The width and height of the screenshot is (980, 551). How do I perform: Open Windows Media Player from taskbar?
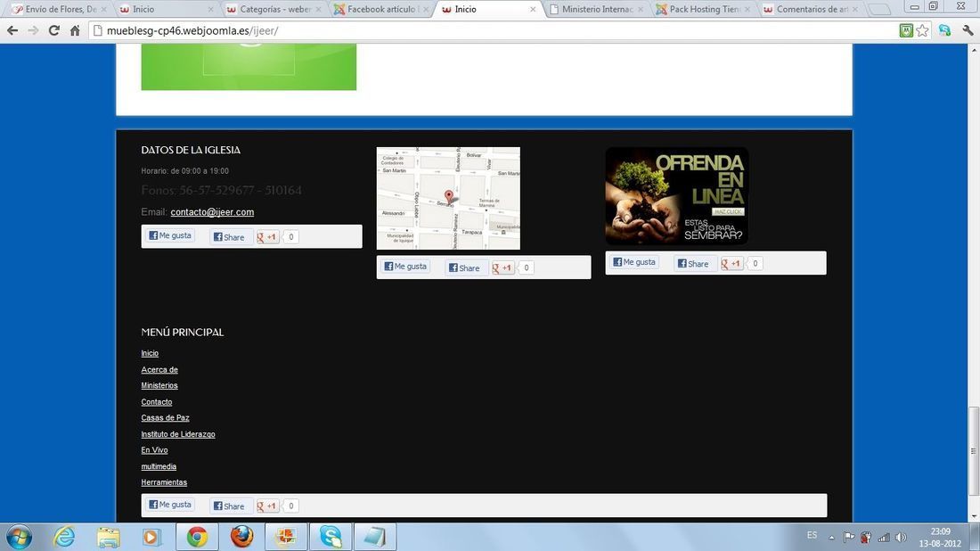point(151,537)
